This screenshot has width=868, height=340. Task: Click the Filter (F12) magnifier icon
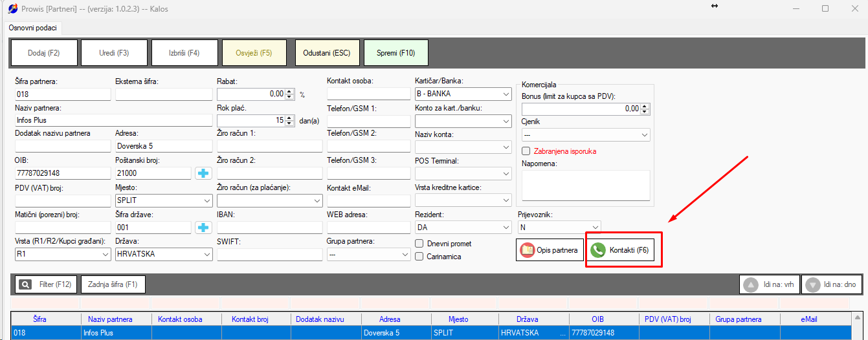25,284
